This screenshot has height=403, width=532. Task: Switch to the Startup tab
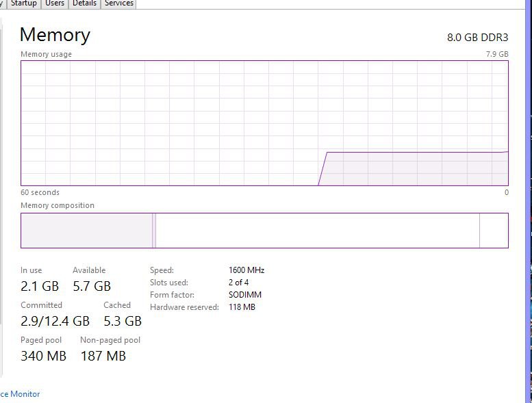tap(23, 3)
